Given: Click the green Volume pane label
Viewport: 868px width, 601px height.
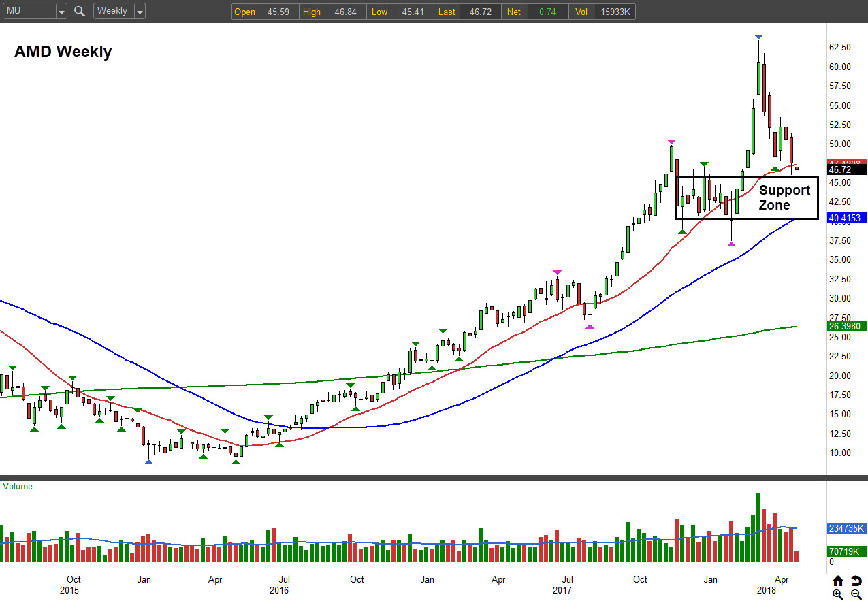Looking at the screenshot, I should pos(18,487).
